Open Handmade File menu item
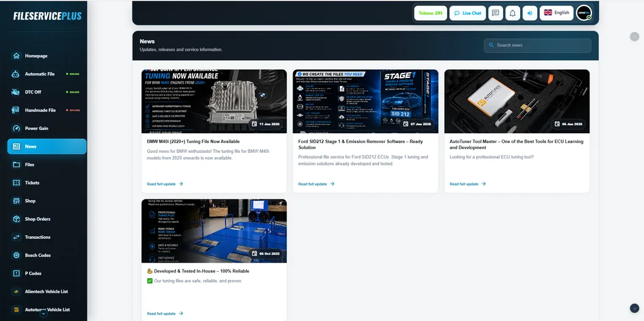644x321 pixels. click(x=47, y=110)
